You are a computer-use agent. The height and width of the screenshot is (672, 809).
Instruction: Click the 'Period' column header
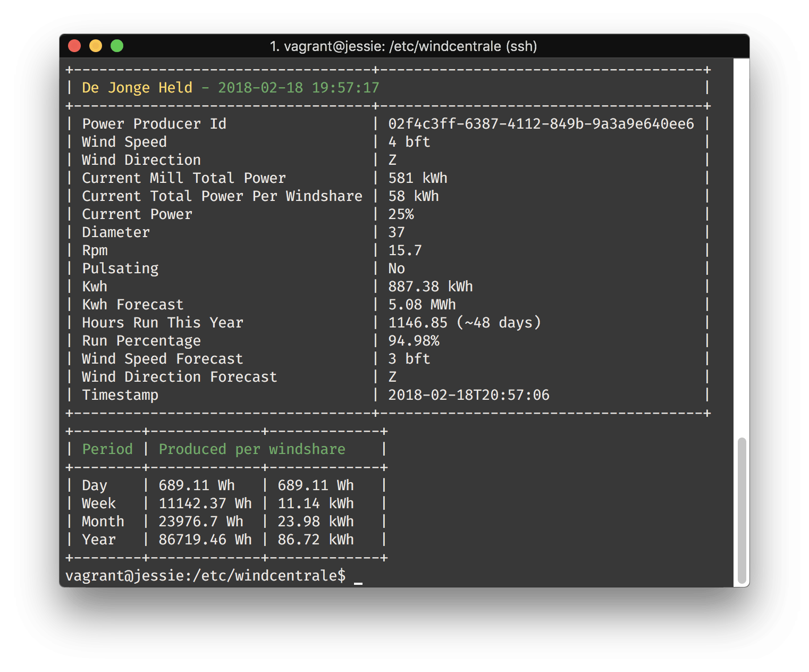[107, 449]
